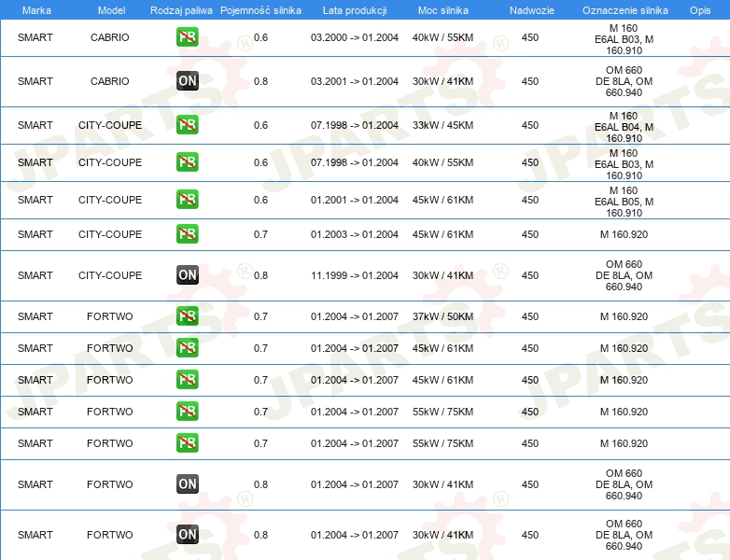The image size is (730, 560).
Task: Click the ON diesel icon for City-Coupe
Action: coord(187,275)
